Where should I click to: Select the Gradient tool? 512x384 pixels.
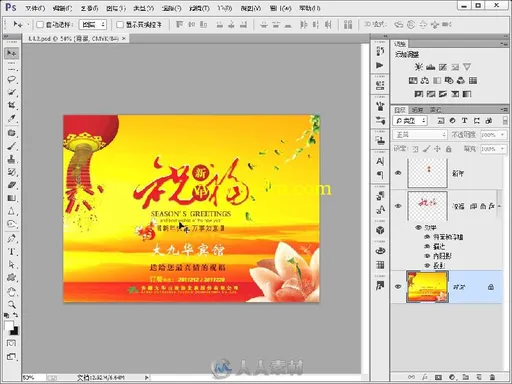[12, 198]
